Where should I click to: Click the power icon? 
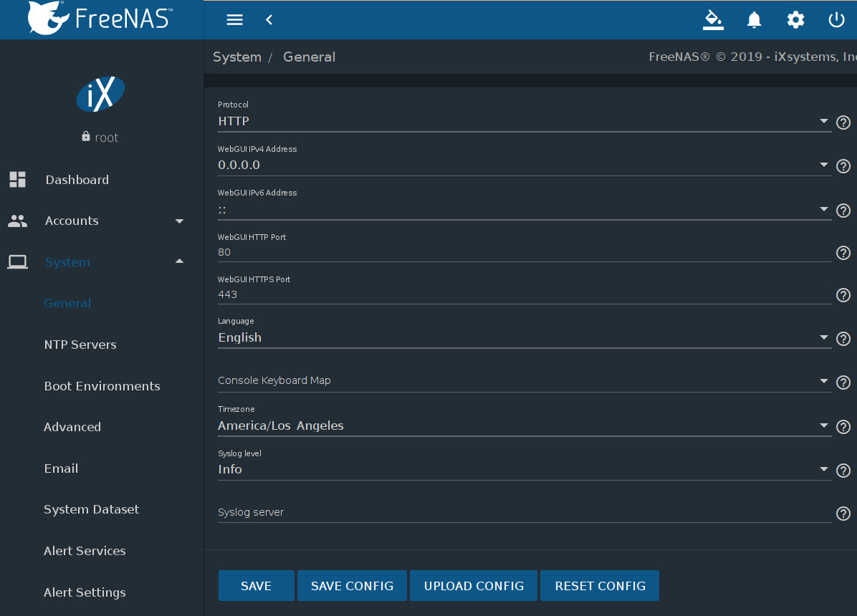pyautogui.click(x=836, y=20)
